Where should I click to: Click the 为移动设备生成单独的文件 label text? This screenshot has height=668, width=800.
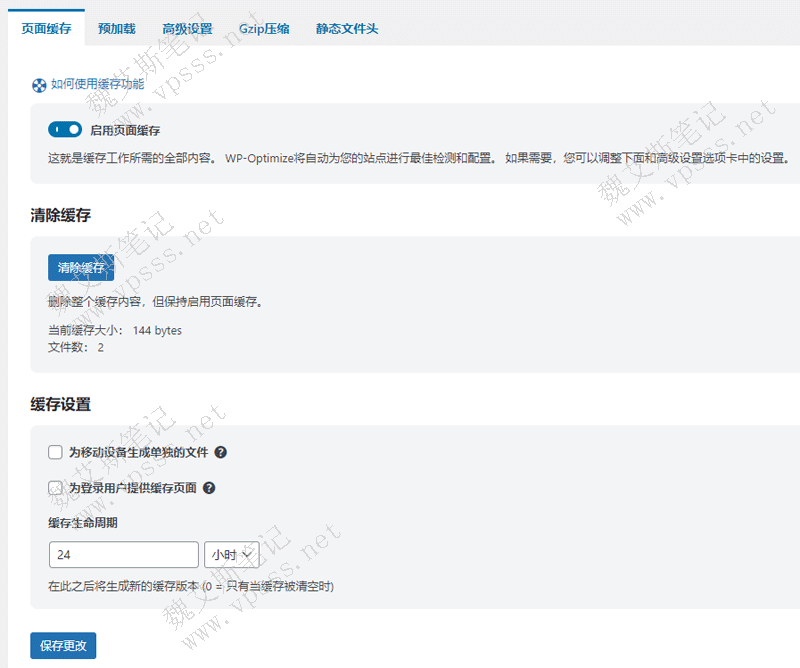click(x=139, y=452)
